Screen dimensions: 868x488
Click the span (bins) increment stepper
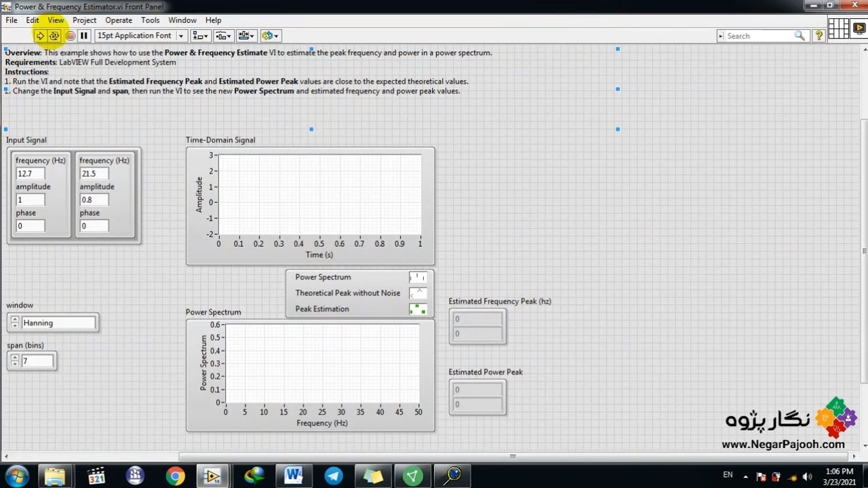coord(14,358)
